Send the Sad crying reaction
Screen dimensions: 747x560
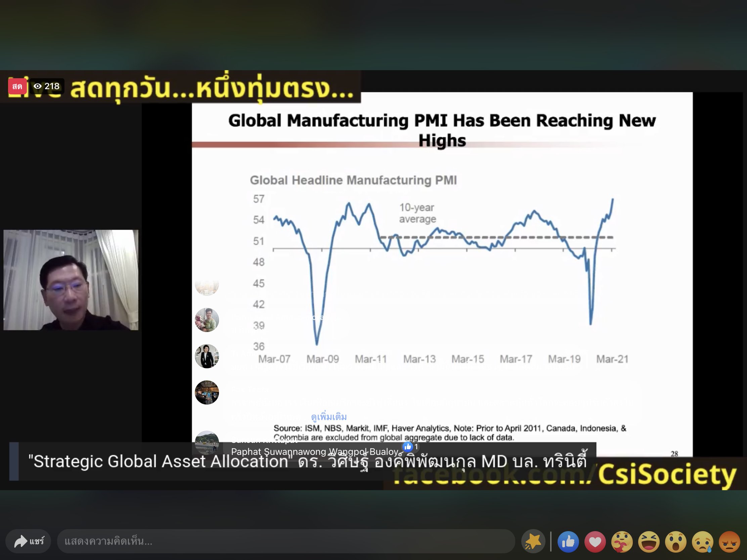(x=702, y=542)
